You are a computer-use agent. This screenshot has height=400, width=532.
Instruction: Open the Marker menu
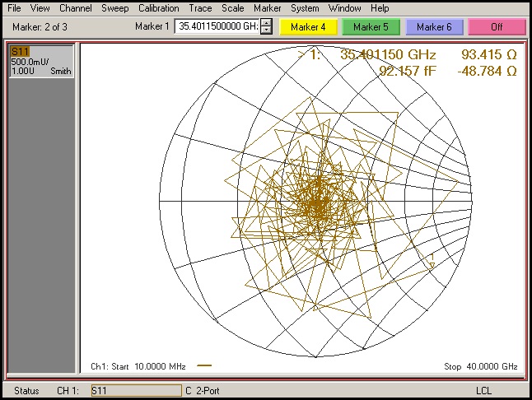click(x=267, y=7)
